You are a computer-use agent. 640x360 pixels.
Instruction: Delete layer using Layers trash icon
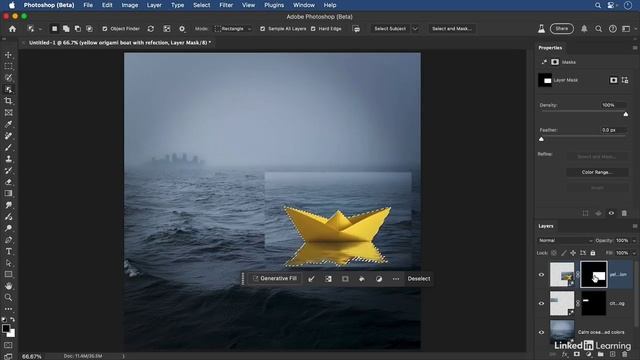point(624,354)
